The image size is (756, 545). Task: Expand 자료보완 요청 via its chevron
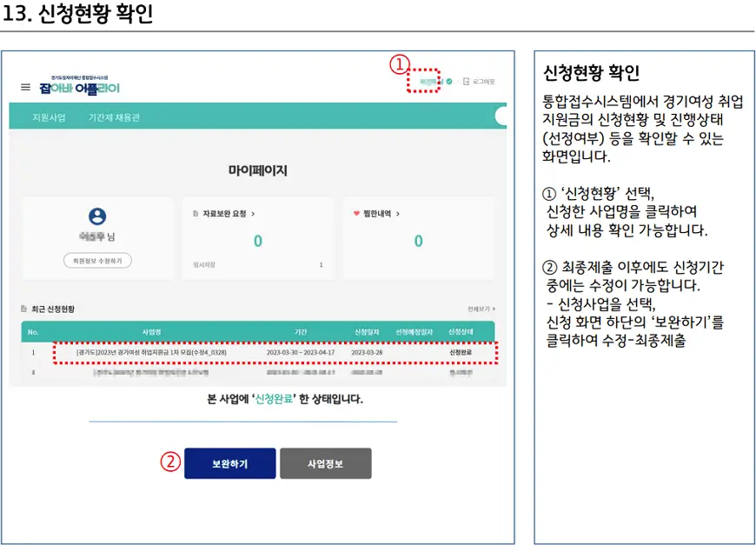tap(253, 213)
